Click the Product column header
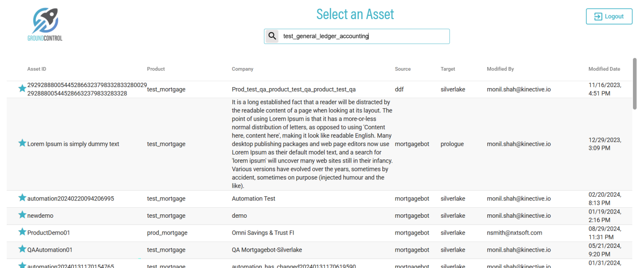 point(156,69)
